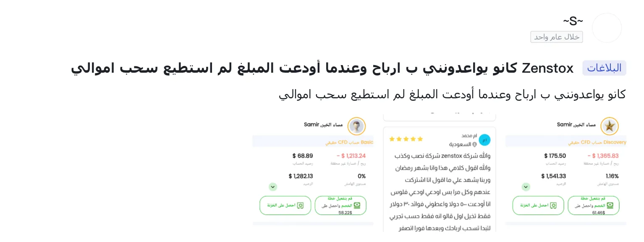Click the five-star rating in the review
Viewport: 644px width, 242px height.
(406, 139)
